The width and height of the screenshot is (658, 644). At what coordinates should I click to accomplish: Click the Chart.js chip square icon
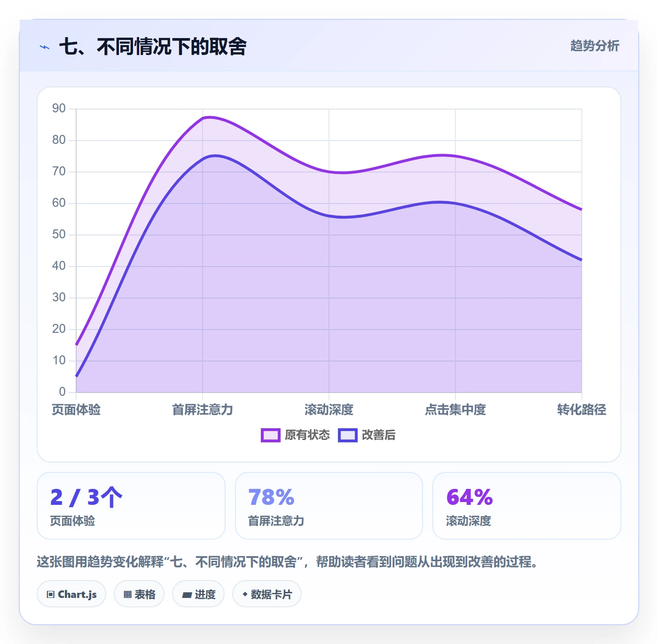(51, 595)
